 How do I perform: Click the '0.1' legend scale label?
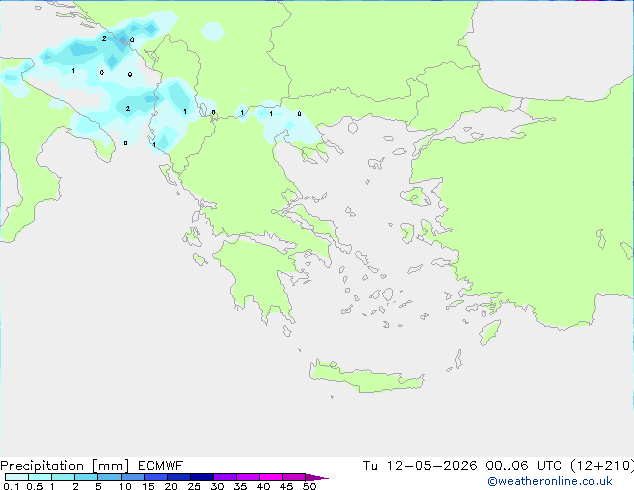pos(11,486)
